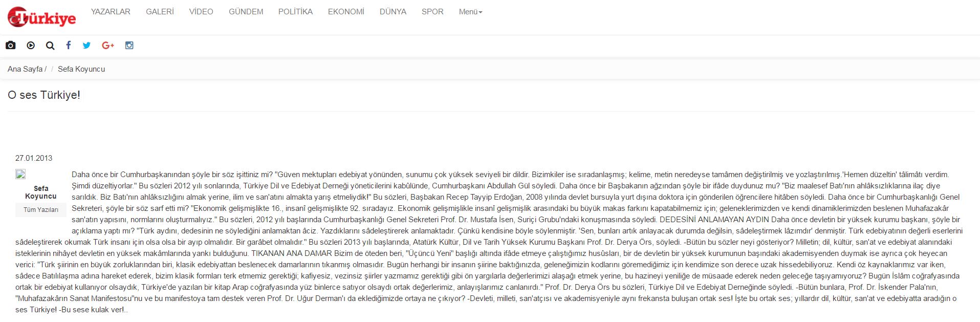Screen dimensions: 980x322
Task: Click the search magnifier icon
Action: click(x=50, y=46)
